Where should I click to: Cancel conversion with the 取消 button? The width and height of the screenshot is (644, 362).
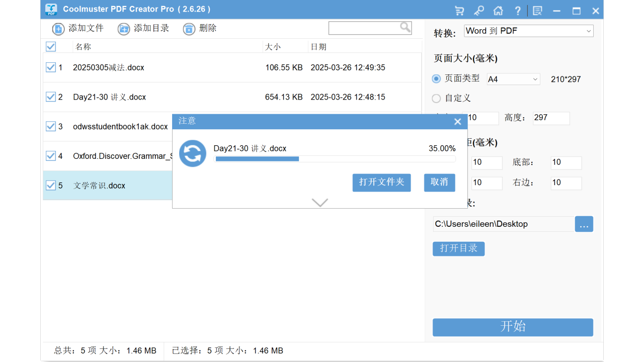(439, 183)
